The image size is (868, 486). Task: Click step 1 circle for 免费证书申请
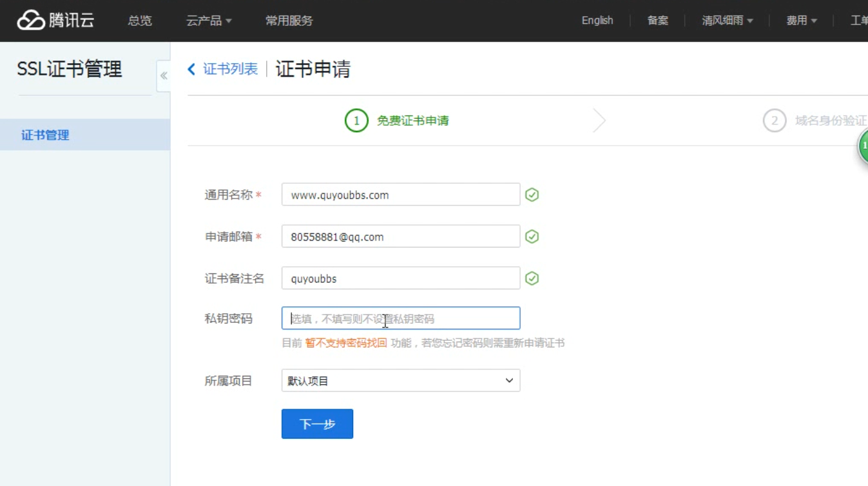[x=356, y=121]
